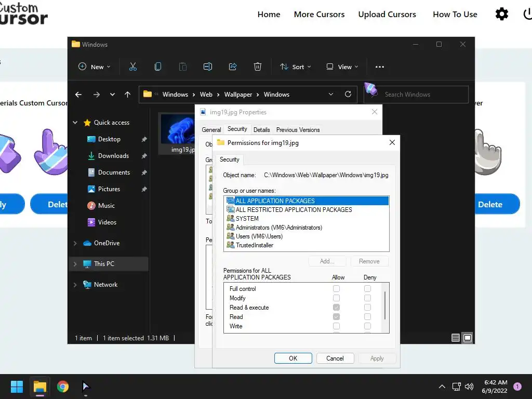Open the Music folder in sidebar
The width and height of the screenshot is (532, 399).
[x=106, y=206]
